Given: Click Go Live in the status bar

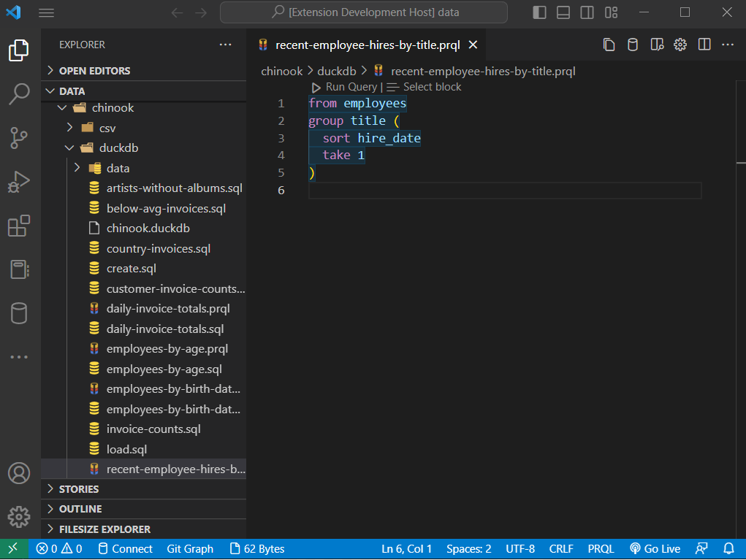Looking at the screenshot, I should (x=654, y=549).
